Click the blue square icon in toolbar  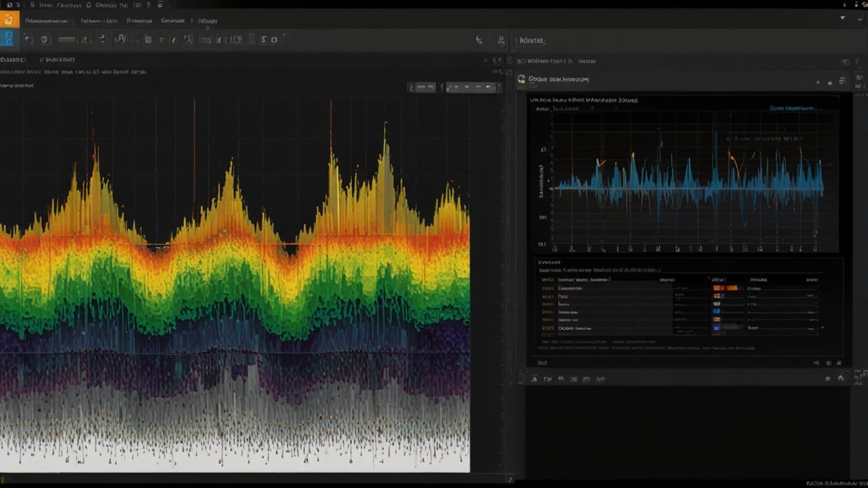[148, 40]
